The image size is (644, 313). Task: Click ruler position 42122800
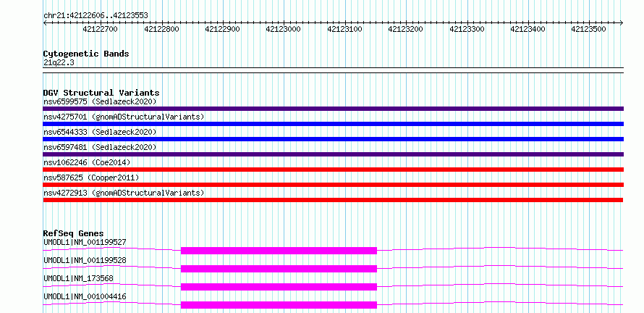(162, 29)
